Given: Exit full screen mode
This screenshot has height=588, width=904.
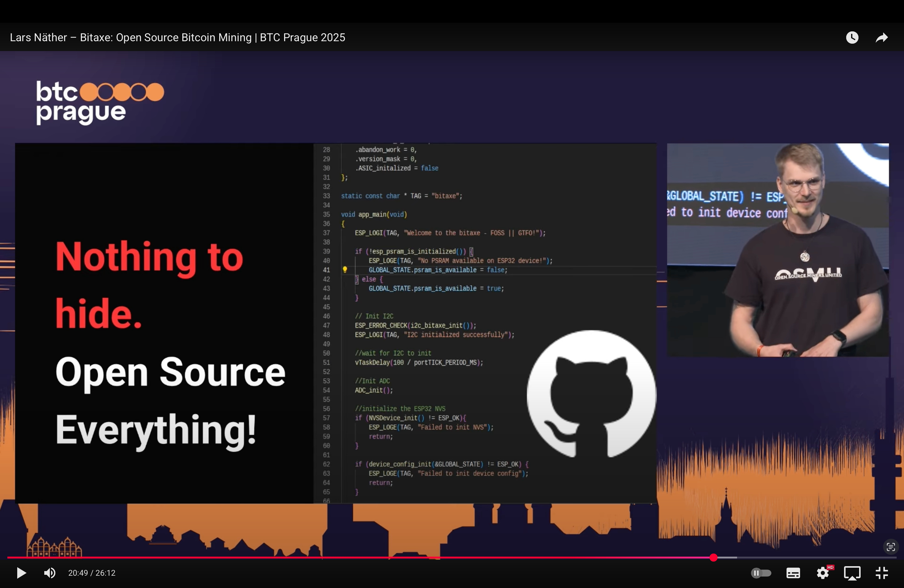Looking at the screenshot, I should click(x=882, y=573).
